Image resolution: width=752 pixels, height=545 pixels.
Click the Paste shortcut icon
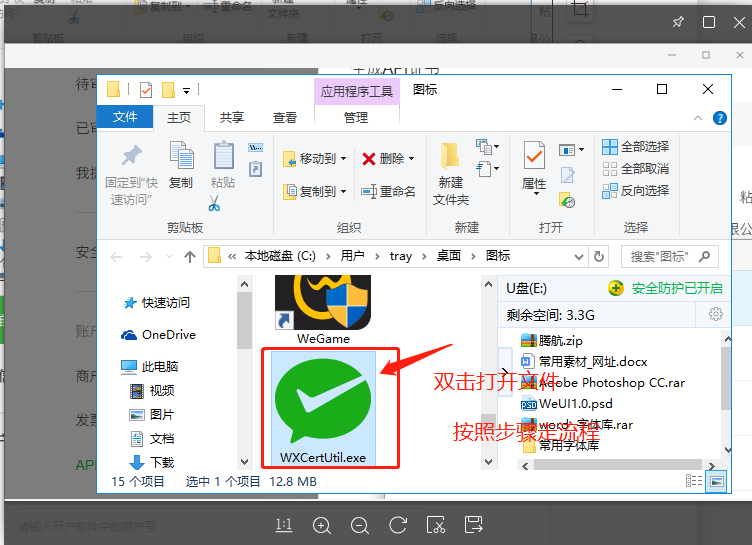[256, 169]
